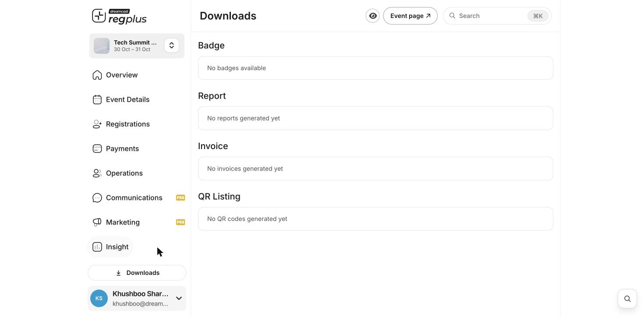Image resolution: width=644 pixels, height=317 pixels.
Task: Click the Event Details calendar icon
Action: (97, 100)
